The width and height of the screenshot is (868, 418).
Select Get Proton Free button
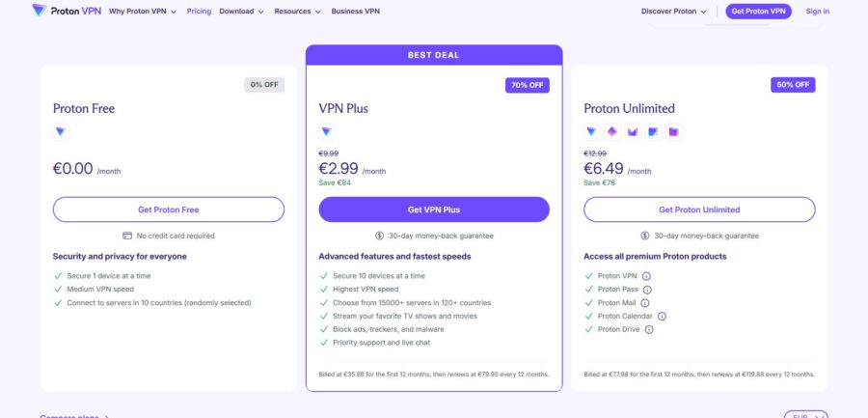(168, 209)
